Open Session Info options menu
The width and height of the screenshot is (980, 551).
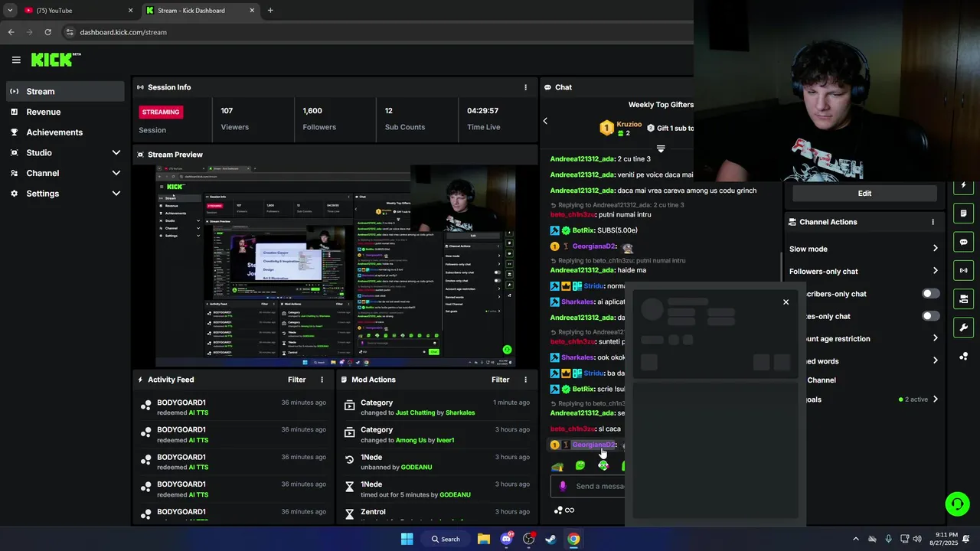pos(525,87)
